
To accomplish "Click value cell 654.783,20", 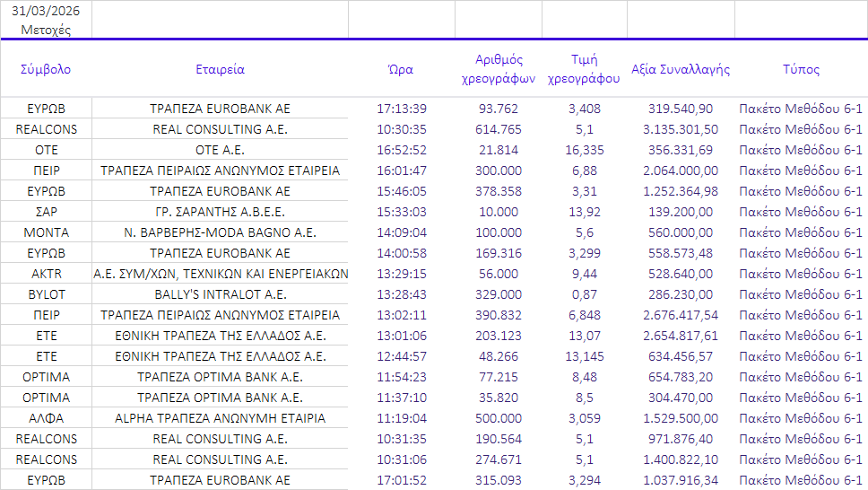I will coord(681,377).
